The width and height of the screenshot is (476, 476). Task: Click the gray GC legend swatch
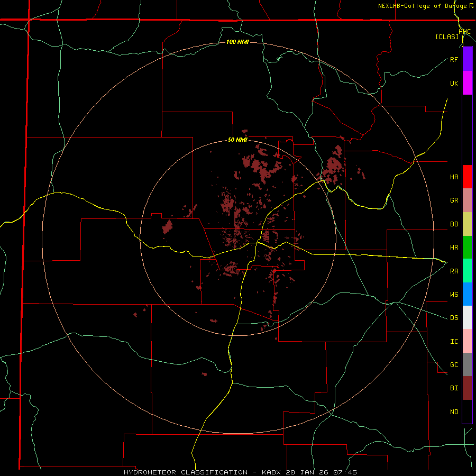(467, 364)
